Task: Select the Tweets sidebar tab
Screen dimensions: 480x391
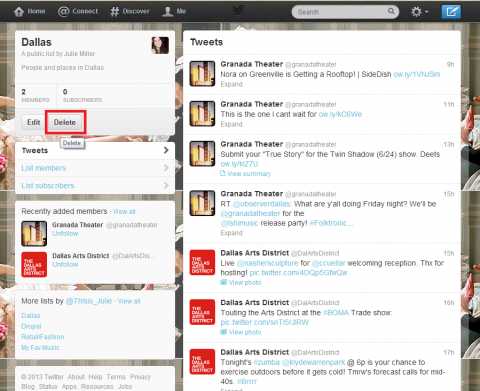Action: tap(95, 151)
